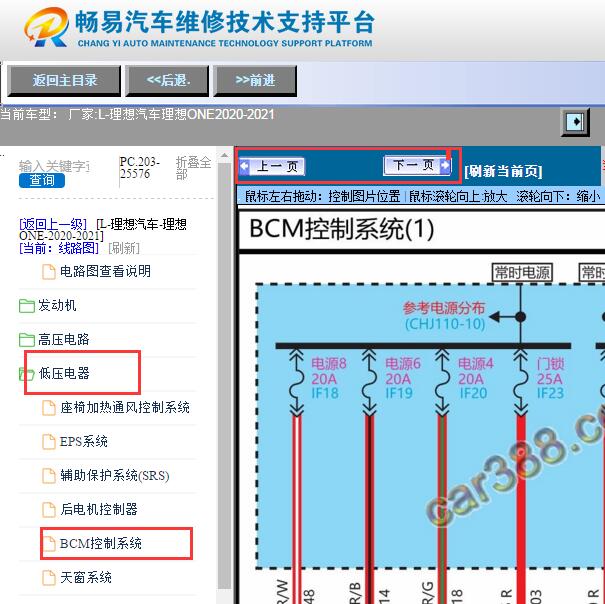This screenshot has height=604, width=605.
Task: Click the 常时电源 label in the diagram
Action: click(522, 273)
